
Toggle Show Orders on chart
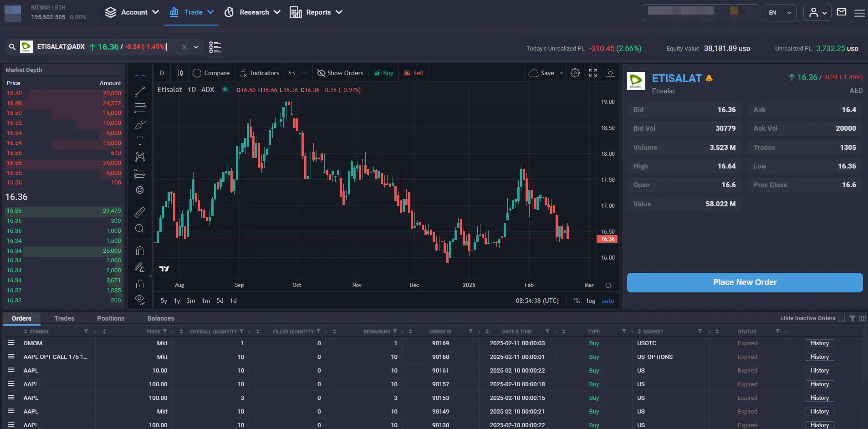click(340, 73)
